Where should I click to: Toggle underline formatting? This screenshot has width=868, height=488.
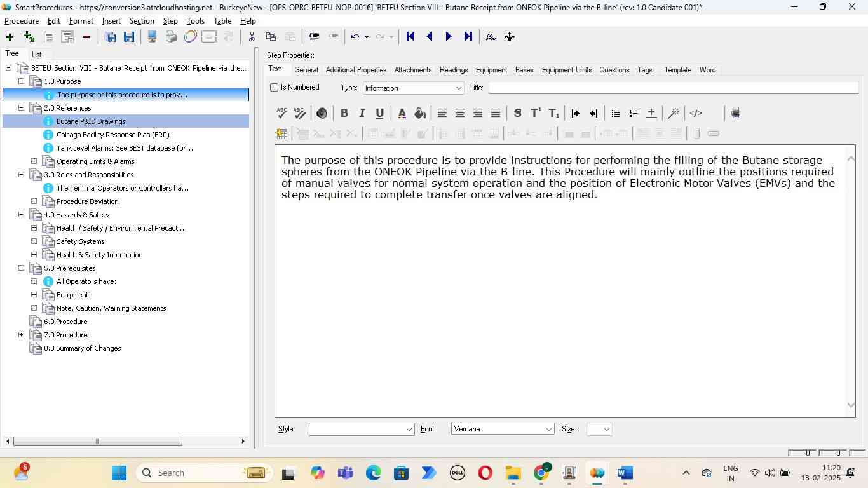(x=379, y=113)
